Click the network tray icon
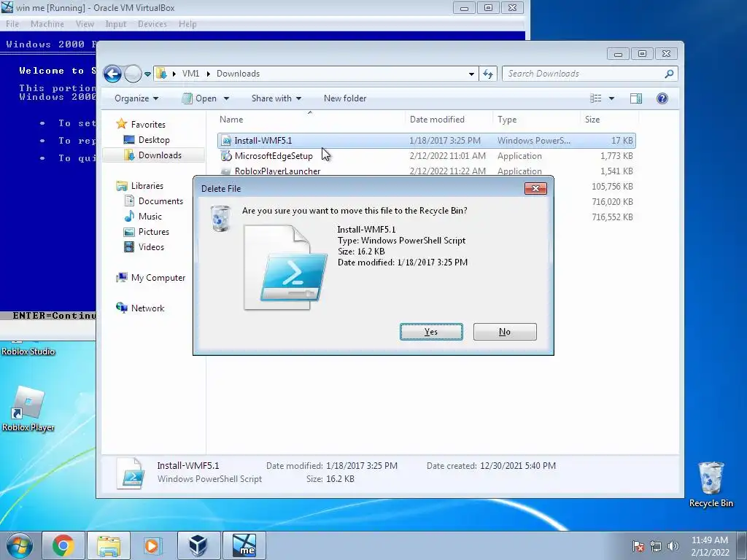The image size is (747, 560). 656,546
